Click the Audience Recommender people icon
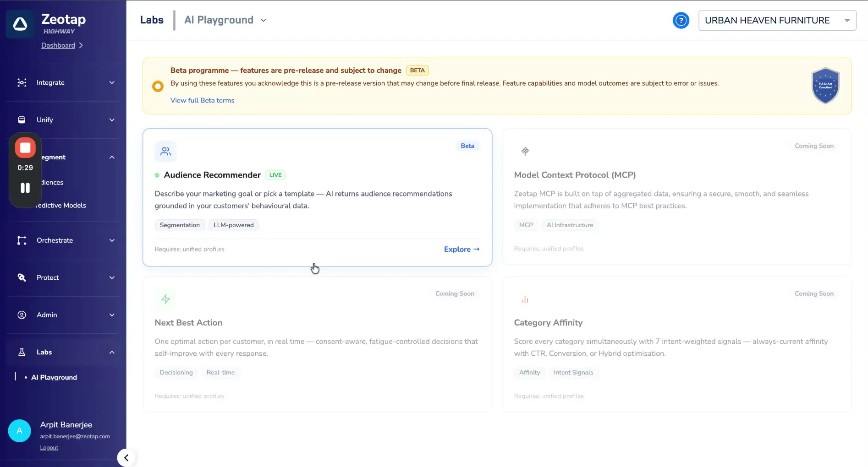Viewport: 868px width, 467px height. pyautogui.click(x=165, y=151)
